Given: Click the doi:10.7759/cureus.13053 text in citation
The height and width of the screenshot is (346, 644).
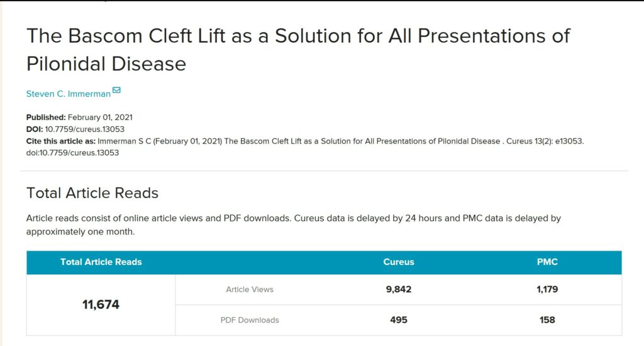Looking at the screenshot, I should [x=72, y=152].
